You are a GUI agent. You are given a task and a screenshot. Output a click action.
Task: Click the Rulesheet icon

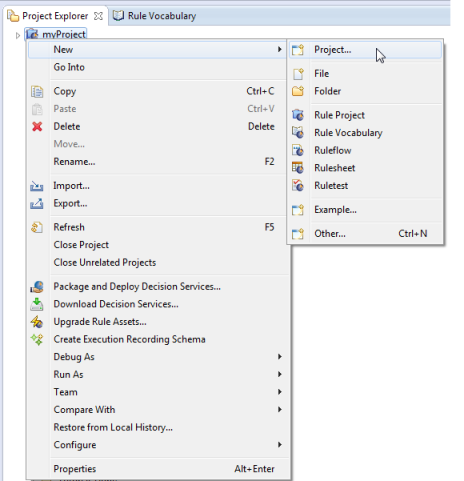[x=298, y=168]
